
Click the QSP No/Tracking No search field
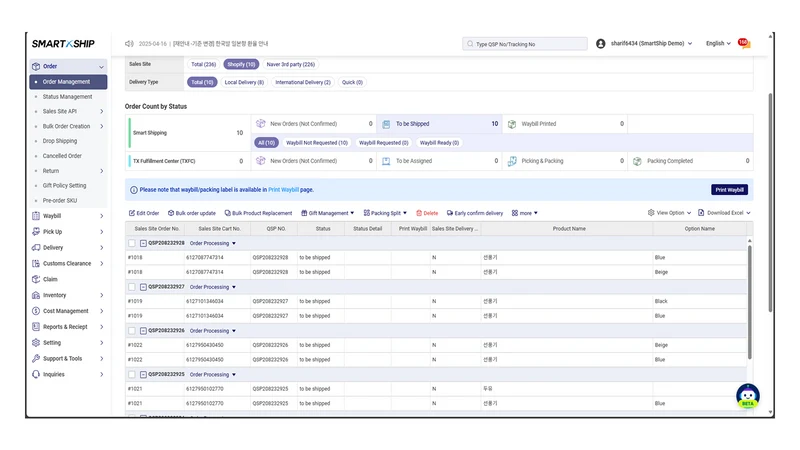tap(524, 44)
